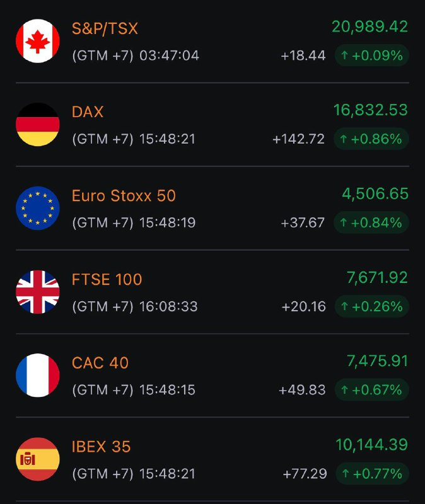
Task: Tap the +0.86% change badge
Action: pos(371,139)
